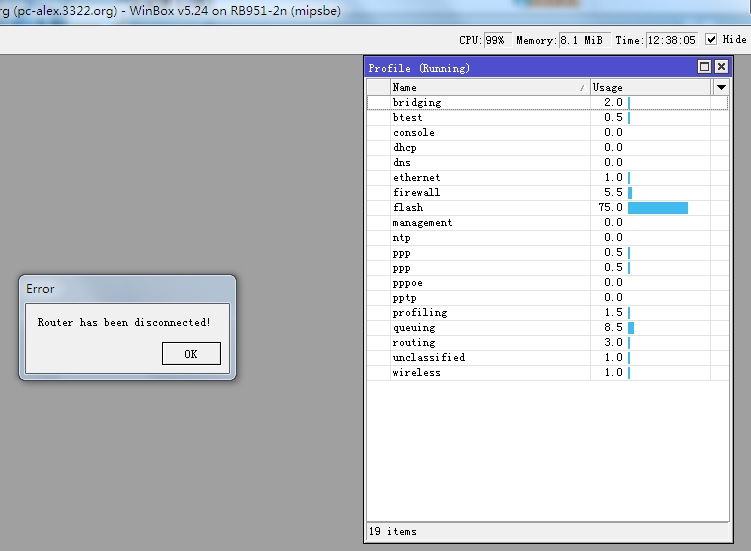Select the flash row in Profile

coord(547,207)
